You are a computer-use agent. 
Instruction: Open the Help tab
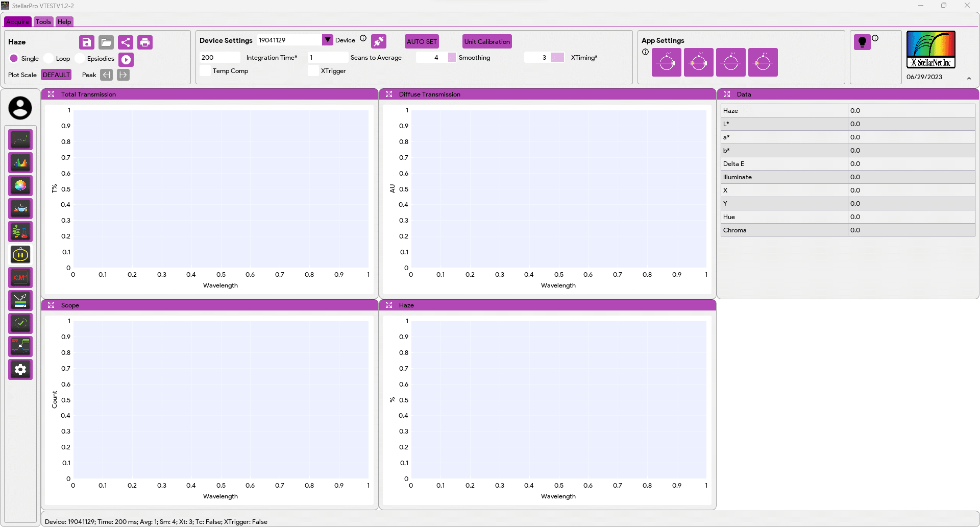[x=64, y=22]
